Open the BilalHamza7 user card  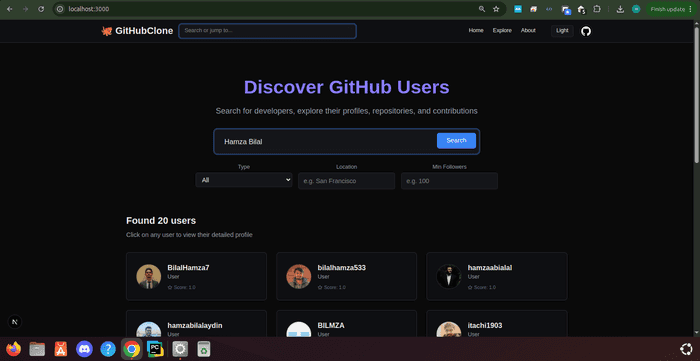[196, 276]
